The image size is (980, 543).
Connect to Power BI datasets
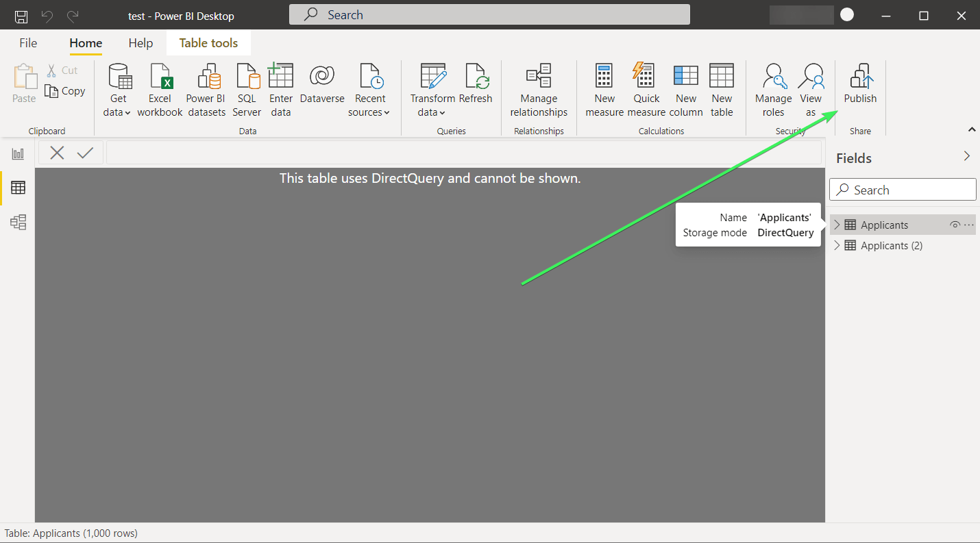point(206,91)
